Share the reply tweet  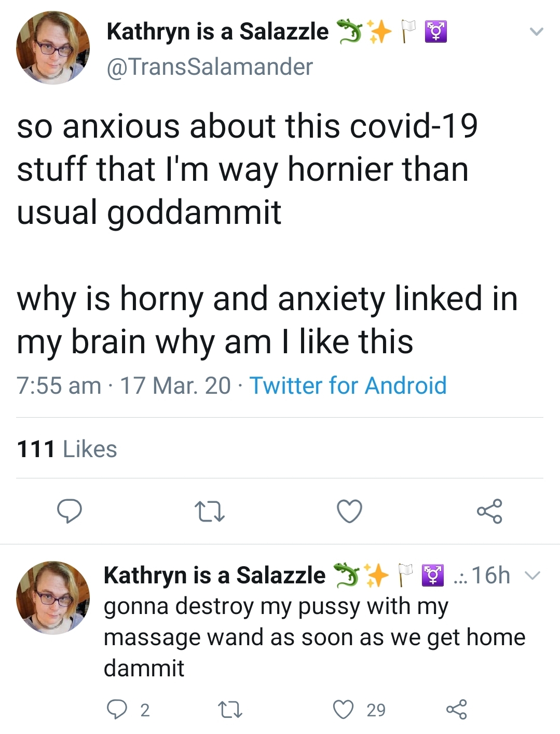[457, 710]
